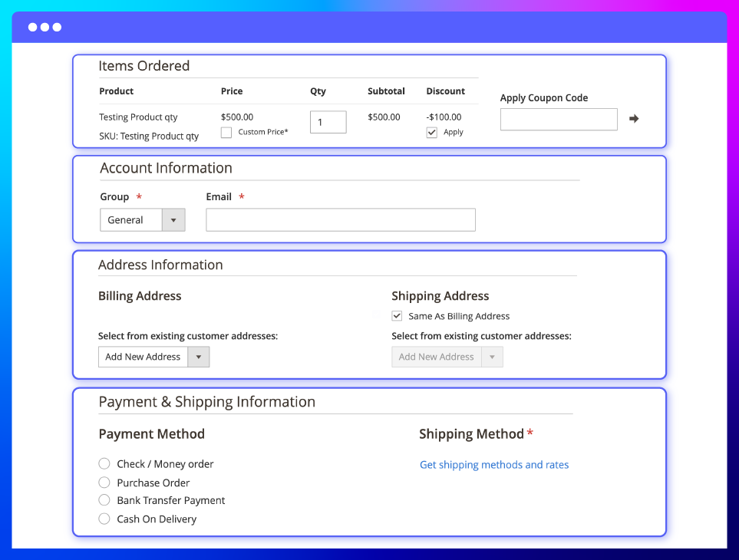
Task: Enable the Custom Price checkbox
Action: pos(226,133)
